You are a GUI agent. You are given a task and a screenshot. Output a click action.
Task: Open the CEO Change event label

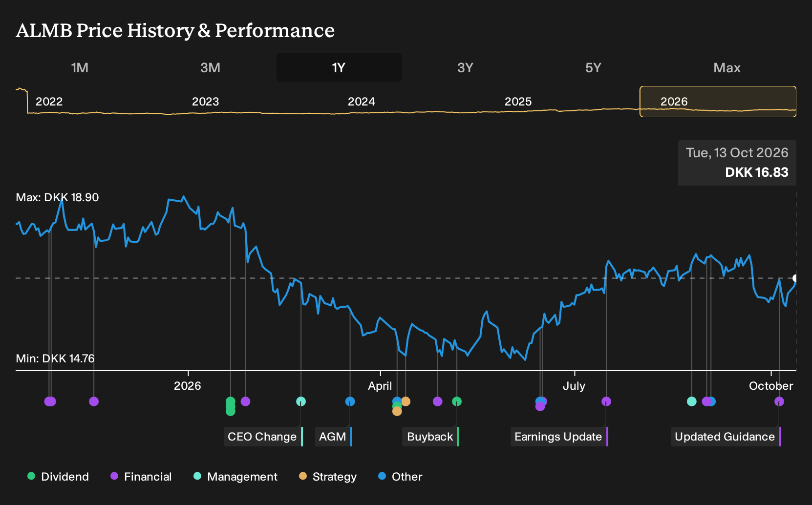point(263,437)
